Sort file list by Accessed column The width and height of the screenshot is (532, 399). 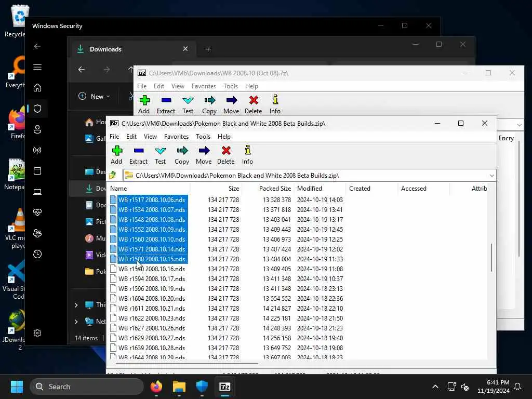[x=424, y=188]
